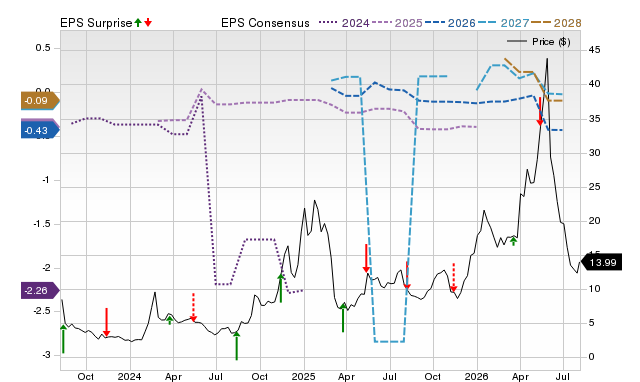Click the 45 right price axis label
640x382 pixels.
[594, 50]
